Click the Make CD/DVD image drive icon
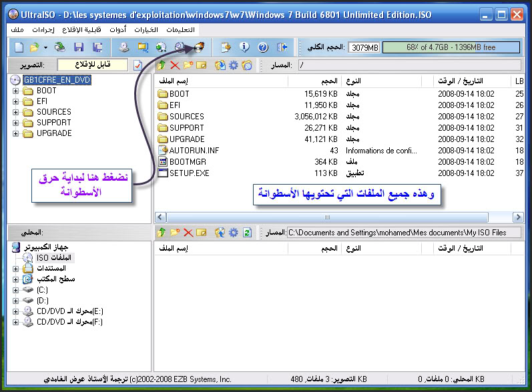The height and width of the screenshot is (392, 532). click(x=124, y=47)
